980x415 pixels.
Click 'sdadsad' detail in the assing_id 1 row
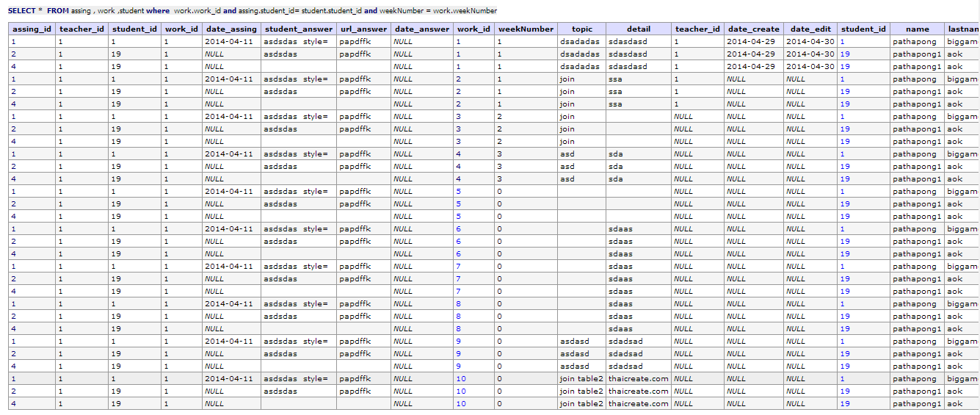[625, 341]
